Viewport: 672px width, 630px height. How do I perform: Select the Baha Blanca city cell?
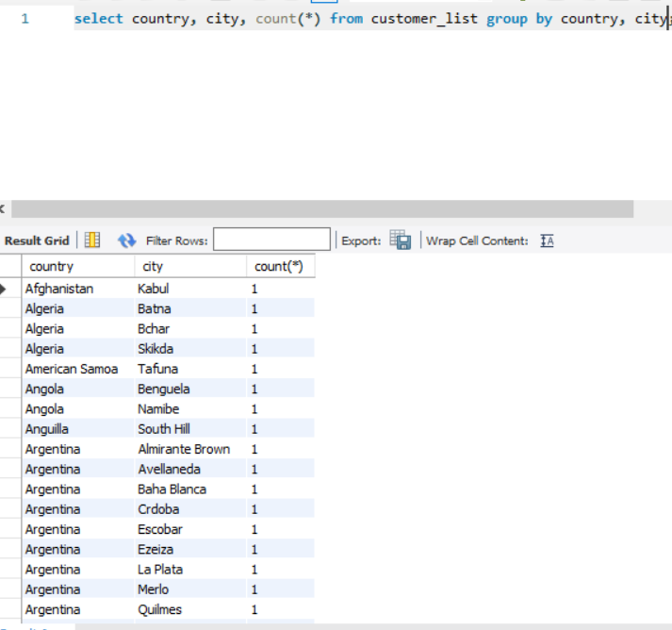click(x=190, y=489)
